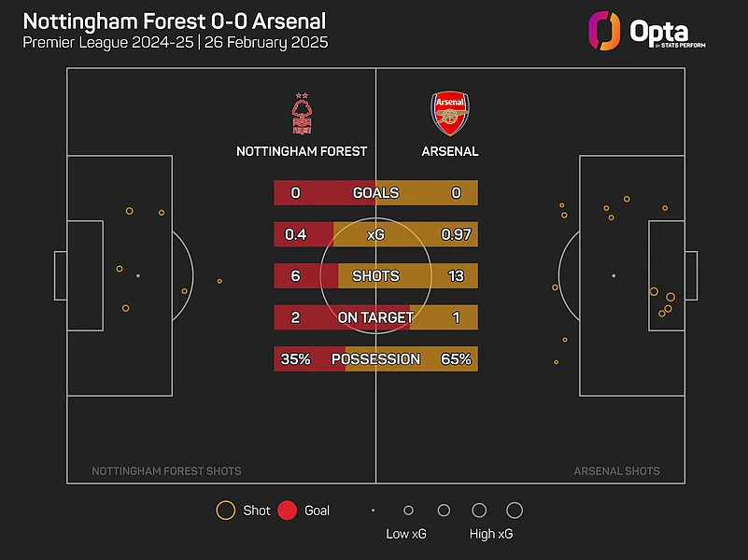
Task: Click the 65% Arsenal possession value
Action: coord(457,359)
